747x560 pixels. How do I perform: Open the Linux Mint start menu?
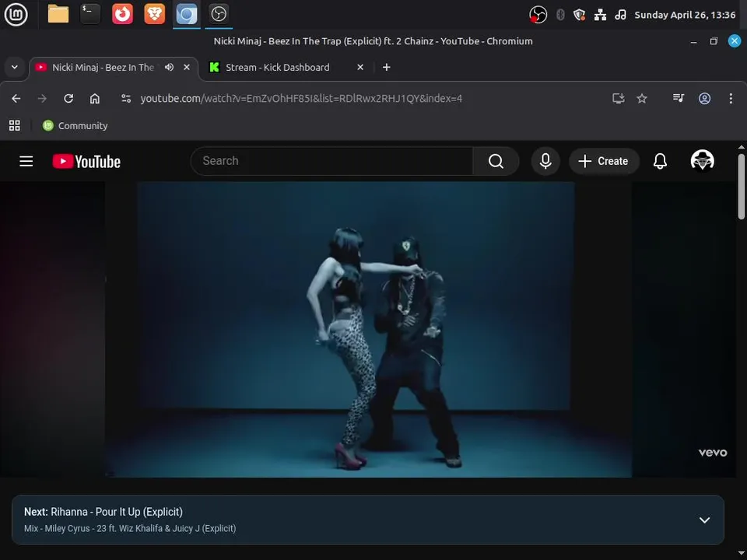[x=16, y=14]
